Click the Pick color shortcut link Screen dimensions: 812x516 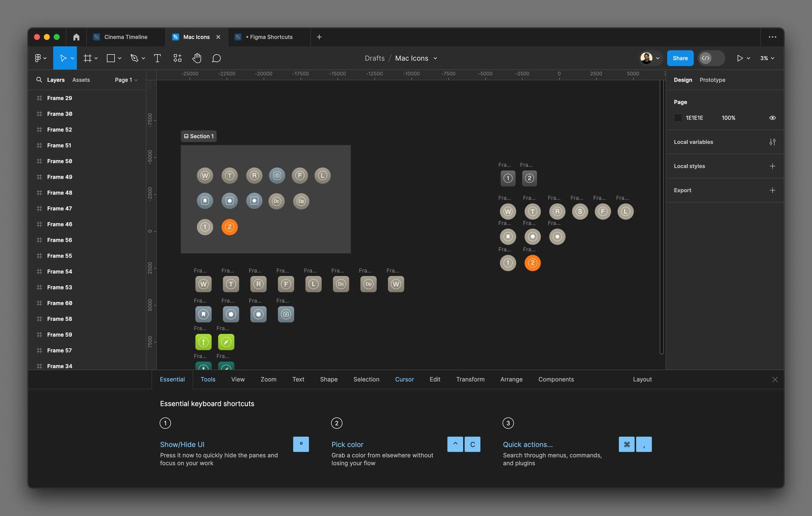347,445
